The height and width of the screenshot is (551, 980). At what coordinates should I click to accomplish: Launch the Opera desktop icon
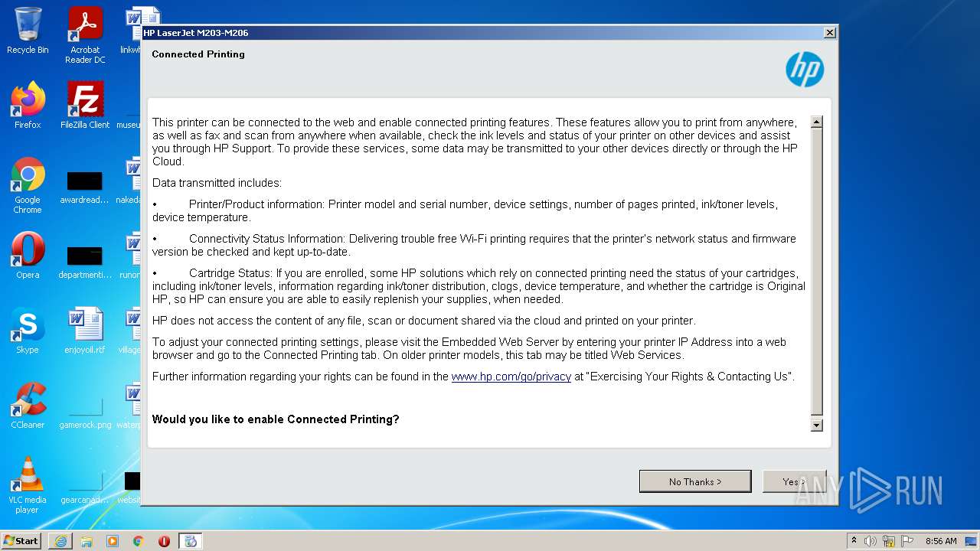click(28, 256)
